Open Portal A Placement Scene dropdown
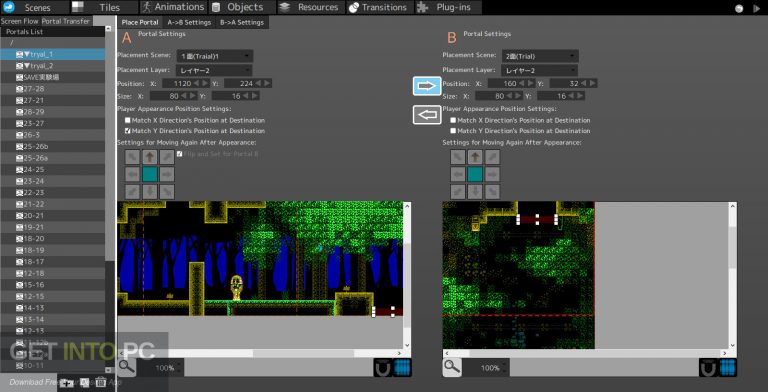768x392 pixels. point(215,56)
